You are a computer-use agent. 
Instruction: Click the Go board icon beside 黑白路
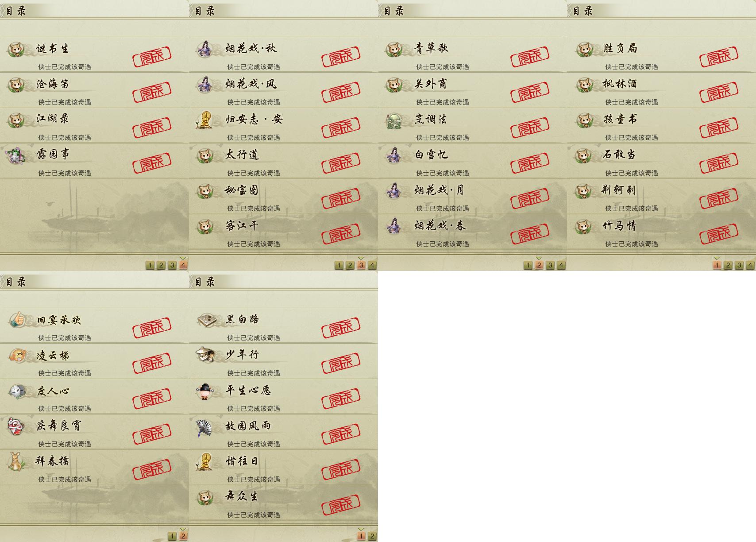(x=206, y=319)
